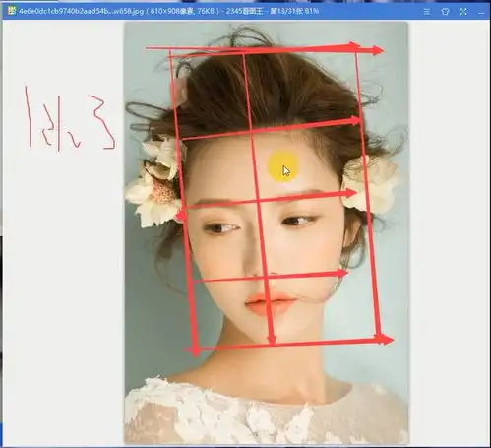Open the skin shirt icon in title bar
The height and width of the screenshot is (448, 491).
click(x=445, y=12)
